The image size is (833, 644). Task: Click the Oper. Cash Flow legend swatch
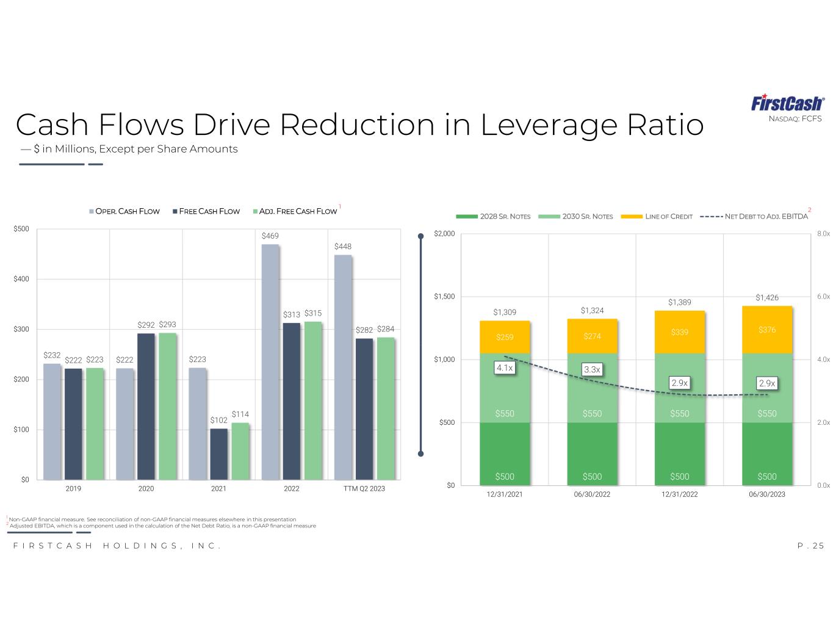click(x=92, y=212)
